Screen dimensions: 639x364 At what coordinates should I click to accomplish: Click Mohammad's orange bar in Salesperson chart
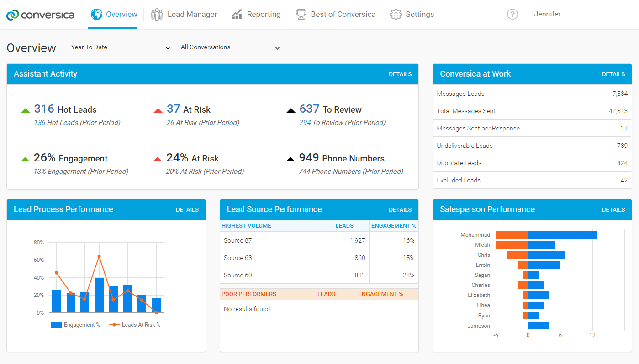click(x=512, y=235)
